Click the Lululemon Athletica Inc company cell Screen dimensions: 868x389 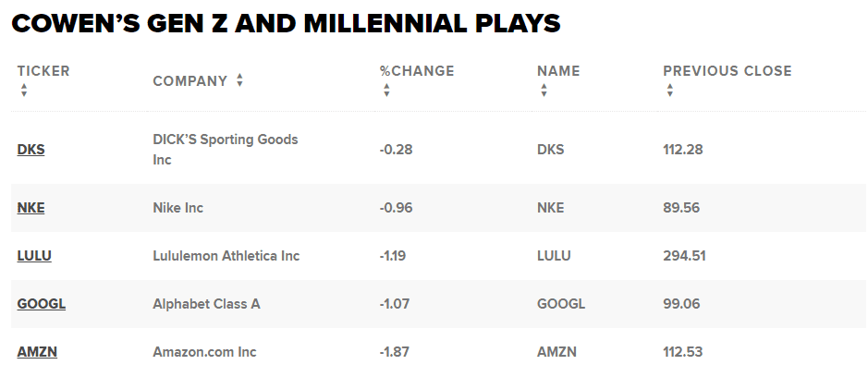pyautogui.click(x=226, y=256)
